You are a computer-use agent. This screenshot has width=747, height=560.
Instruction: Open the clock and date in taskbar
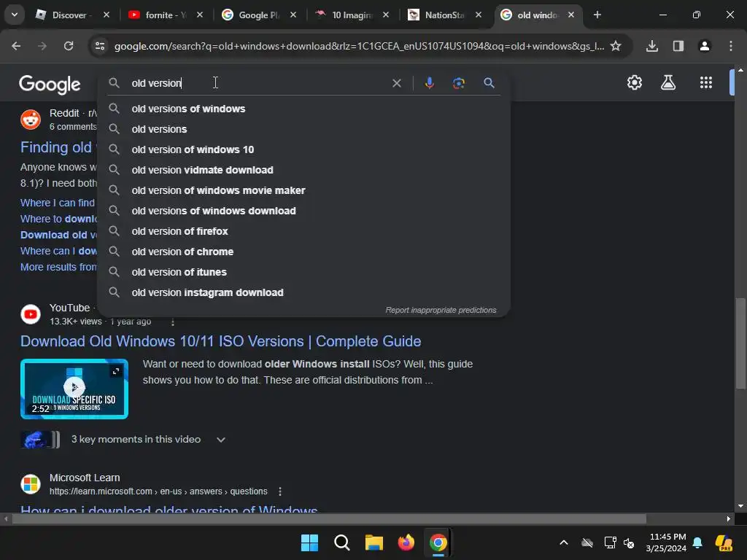coord(667,542)
